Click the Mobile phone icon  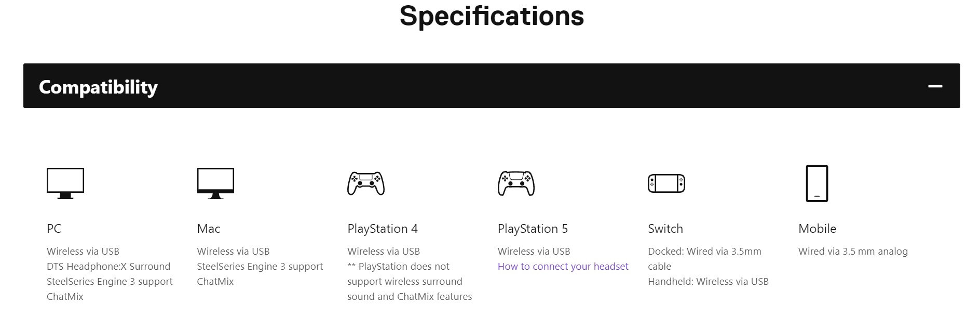tap(817, 183)
